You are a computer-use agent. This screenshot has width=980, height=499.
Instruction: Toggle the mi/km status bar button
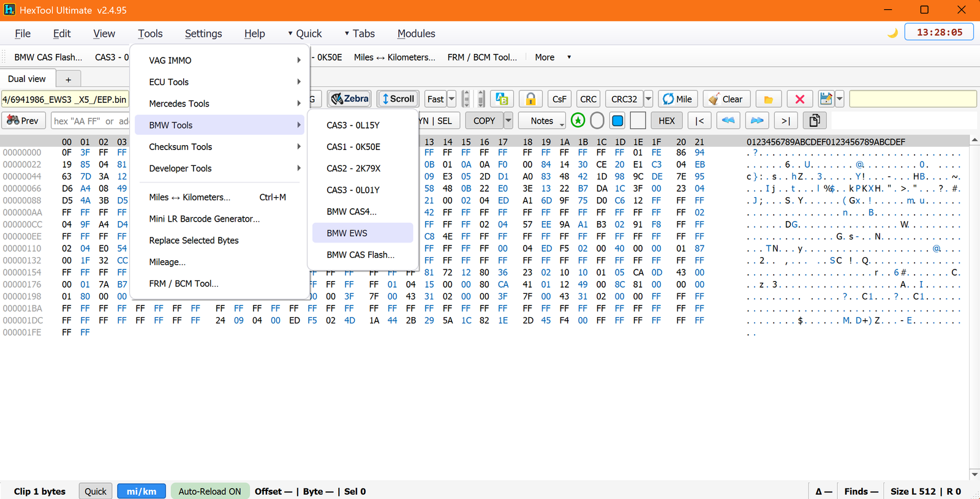tap(141, 491)
